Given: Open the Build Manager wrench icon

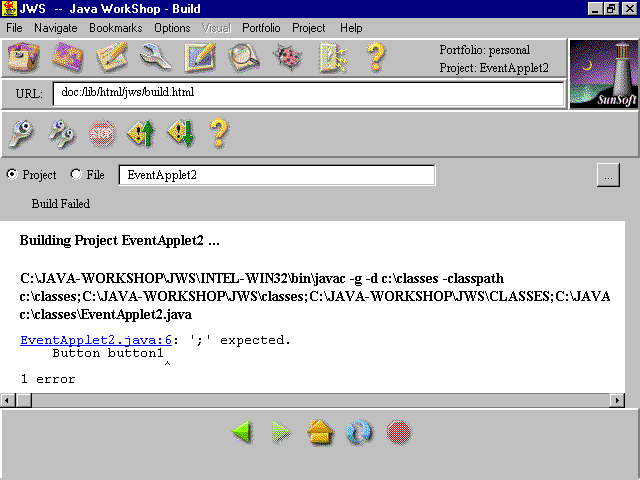Looking at the screenshot, I should point(156,58).
